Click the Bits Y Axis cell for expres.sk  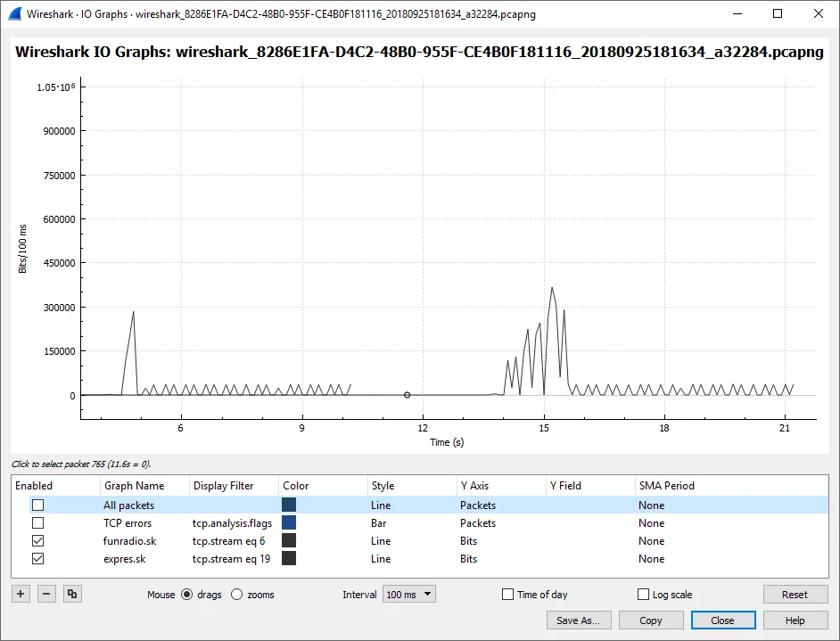click(x=468, y=558)
